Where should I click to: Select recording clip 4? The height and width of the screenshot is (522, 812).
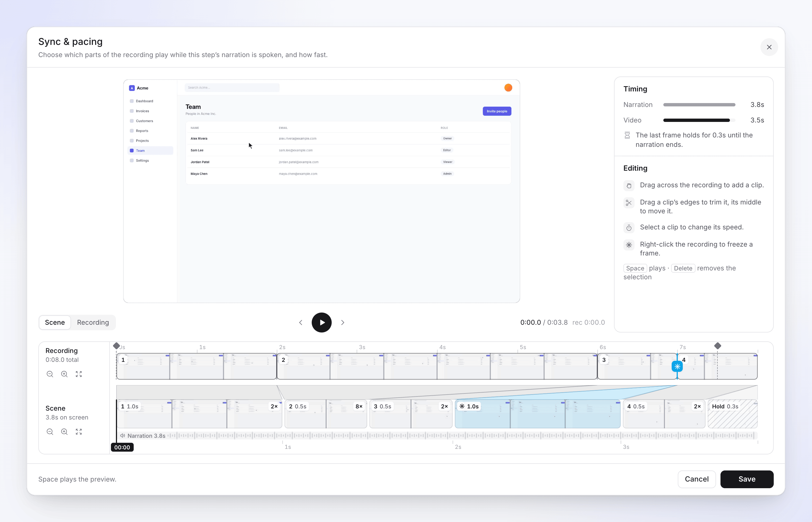pyautogui.click(x=717, y=366)
